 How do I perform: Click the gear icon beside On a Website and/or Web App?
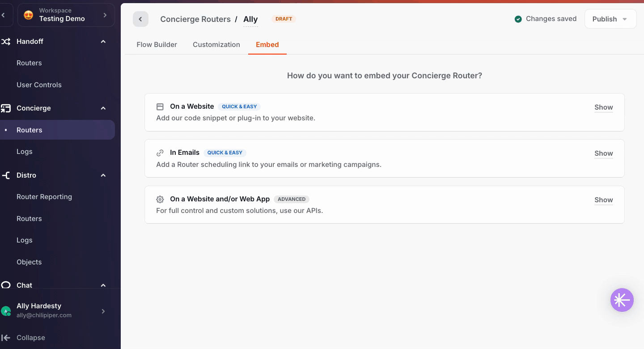coord(160,200)
